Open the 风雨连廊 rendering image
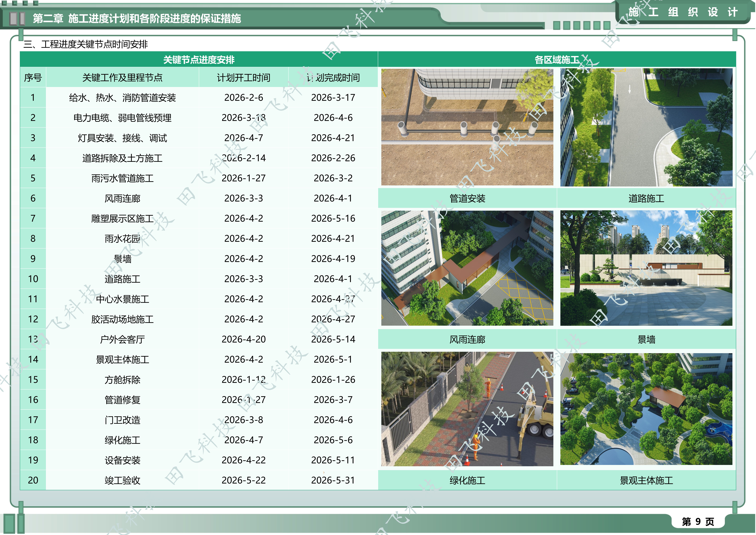The width and height of the screenshot is (756, 535). point(467,268)
